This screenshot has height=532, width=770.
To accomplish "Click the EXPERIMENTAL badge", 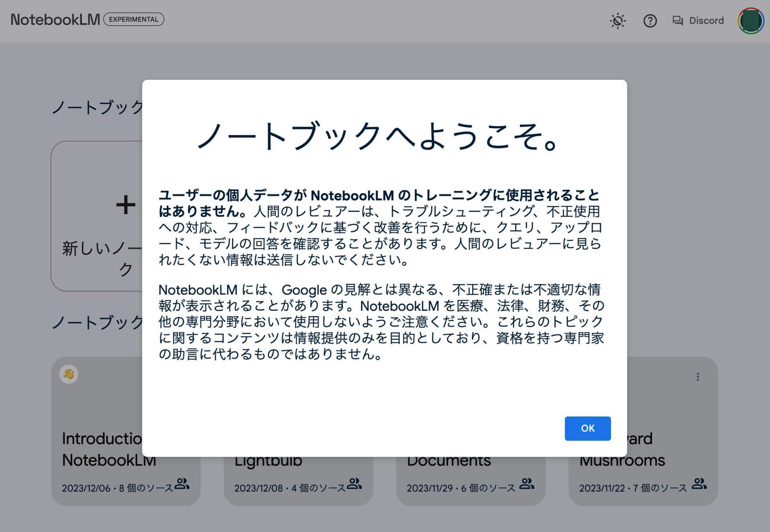I will tap(134, 20).
